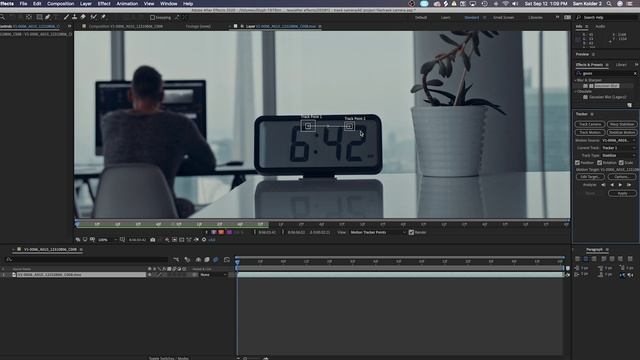Toggle the Snapping checkbox
The height and width of the screenshot is (360, 640).
coord(152,18)
